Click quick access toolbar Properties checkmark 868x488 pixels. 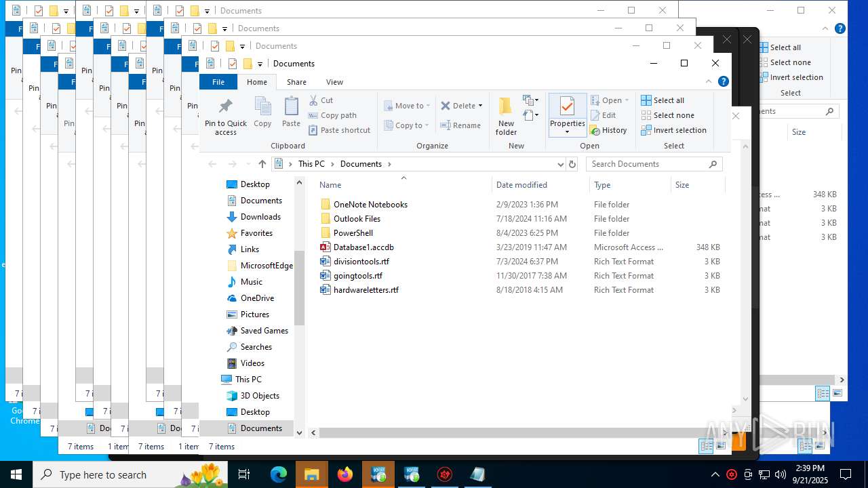tap(233, 64)
